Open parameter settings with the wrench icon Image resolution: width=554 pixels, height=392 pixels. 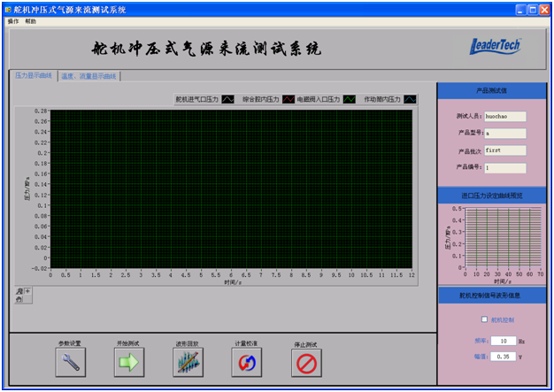[69, 361]
